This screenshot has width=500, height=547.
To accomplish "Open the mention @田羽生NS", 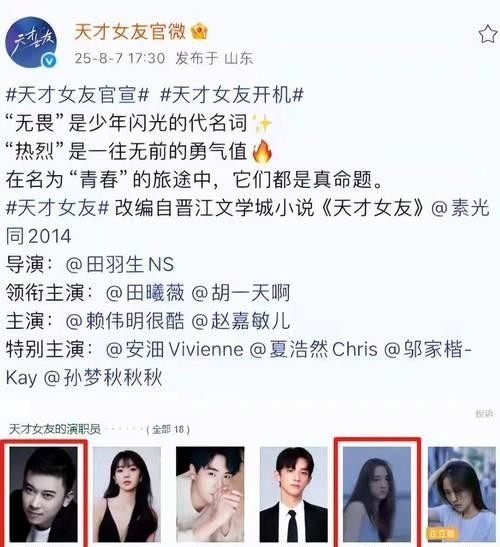I will [120, 264].
